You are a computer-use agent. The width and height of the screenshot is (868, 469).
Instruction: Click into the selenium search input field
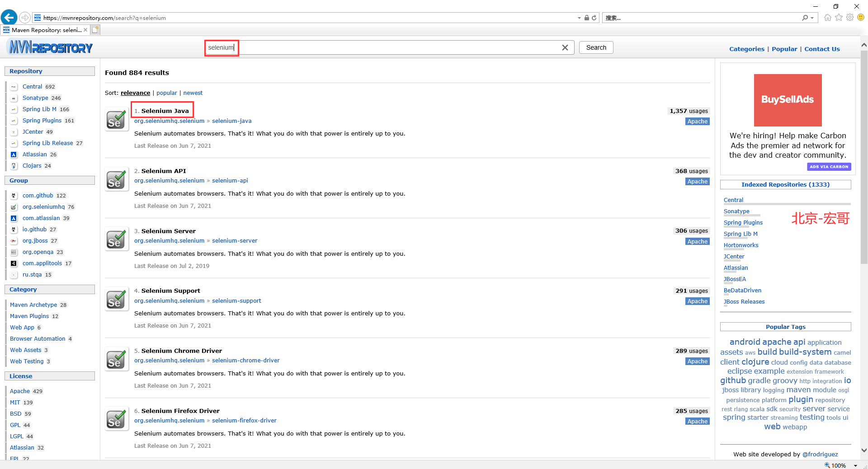pos(389,47)
